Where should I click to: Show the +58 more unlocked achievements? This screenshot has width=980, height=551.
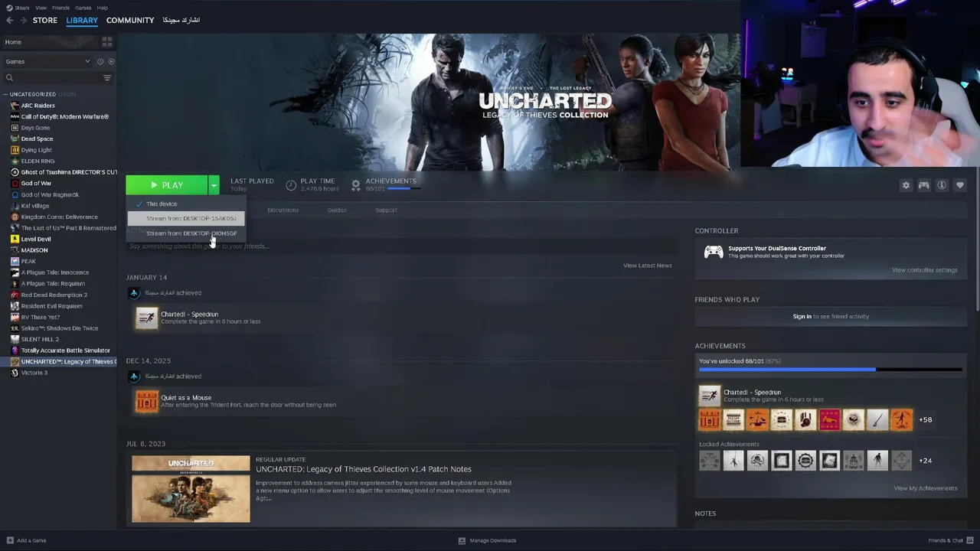coord(925,419)
